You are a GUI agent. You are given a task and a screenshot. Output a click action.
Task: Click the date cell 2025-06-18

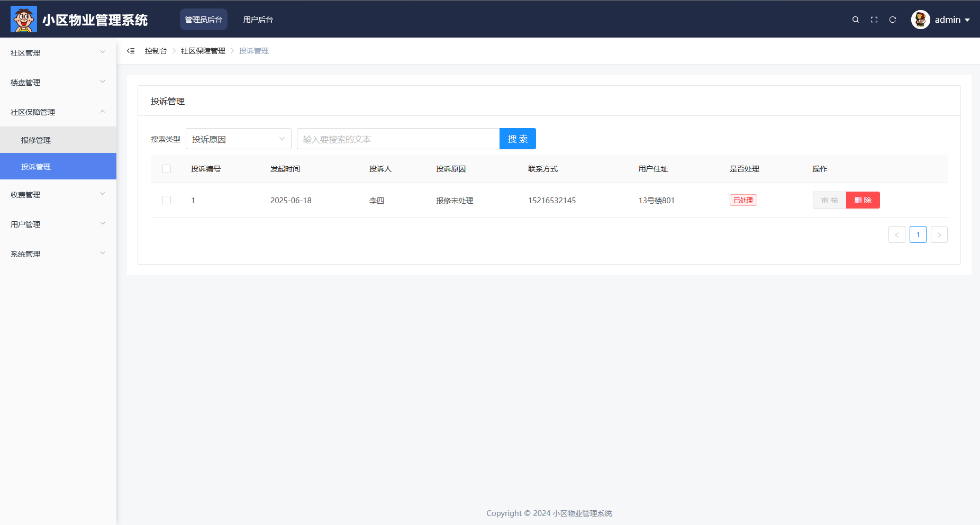pyautogui.click(x=291, y=201)
